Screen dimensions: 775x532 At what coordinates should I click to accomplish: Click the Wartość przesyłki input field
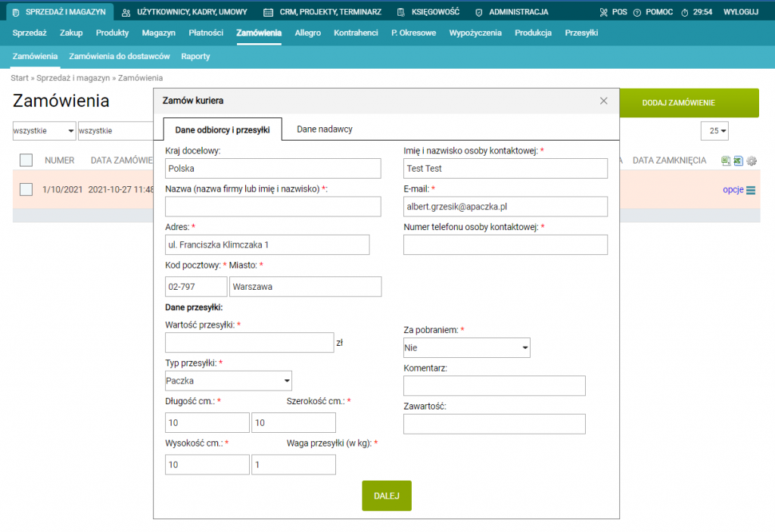point(249,342)
